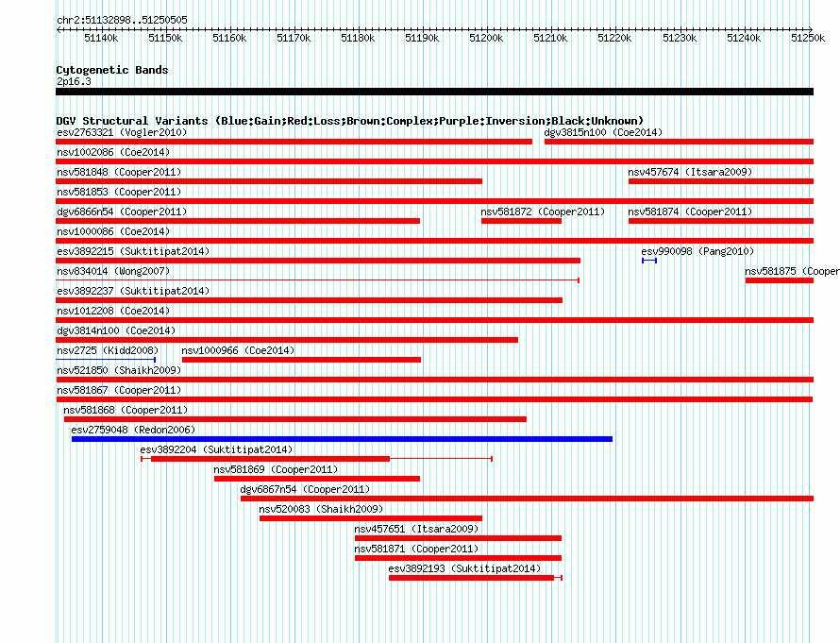Open esv3892204 (Suktitipat2014) variant label
The image size is (840, 643).
point(216,449)
